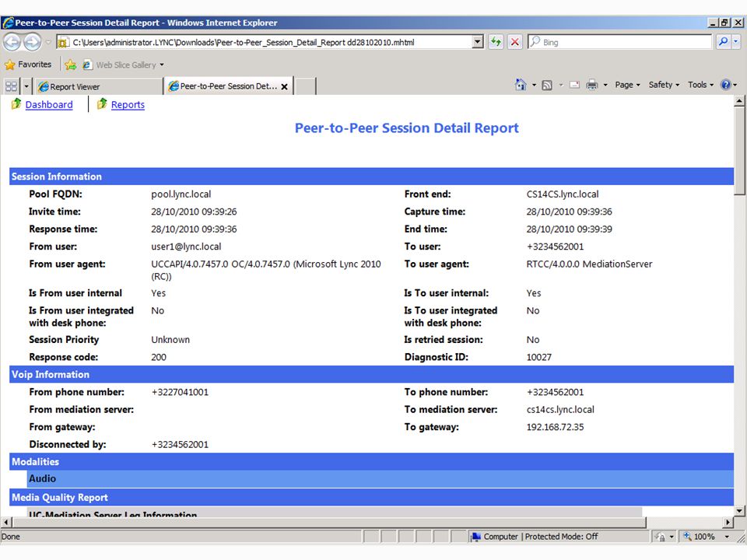Click the red Stop loading icon
The width and height of the screenshot is (747, 560).
(514, 42)
